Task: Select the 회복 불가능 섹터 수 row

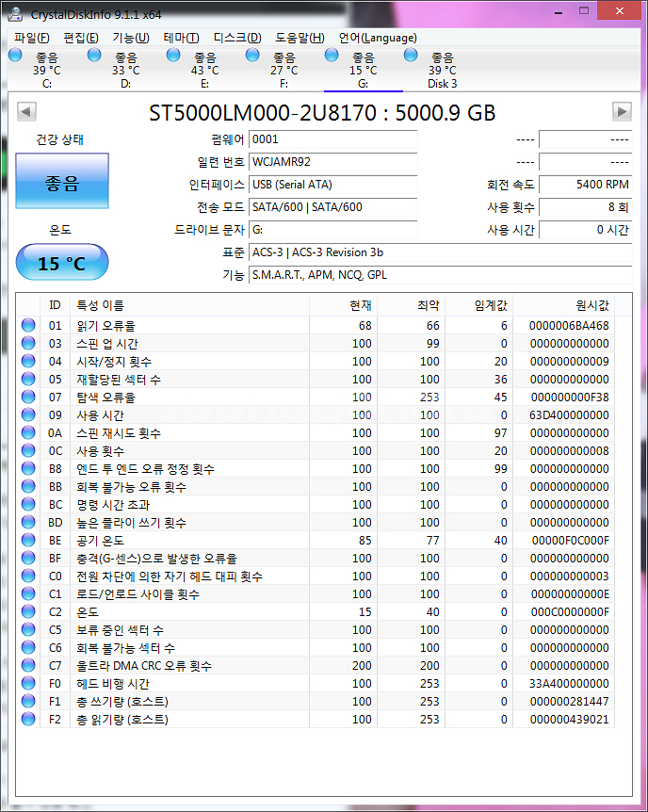Action: (x=316, y=647)
